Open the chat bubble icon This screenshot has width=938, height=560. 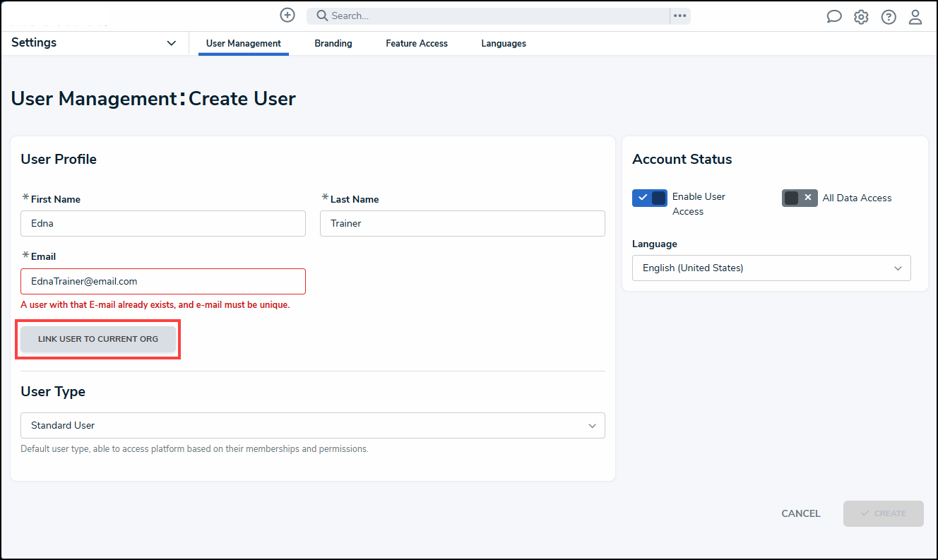834,16
